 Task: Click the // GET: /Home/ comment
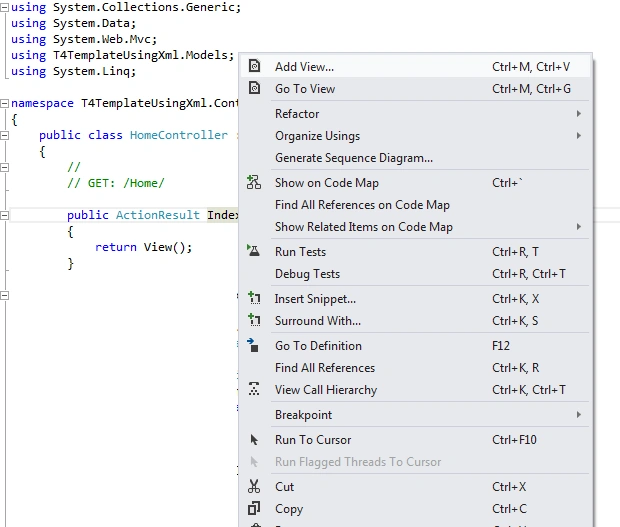point(115,183)
